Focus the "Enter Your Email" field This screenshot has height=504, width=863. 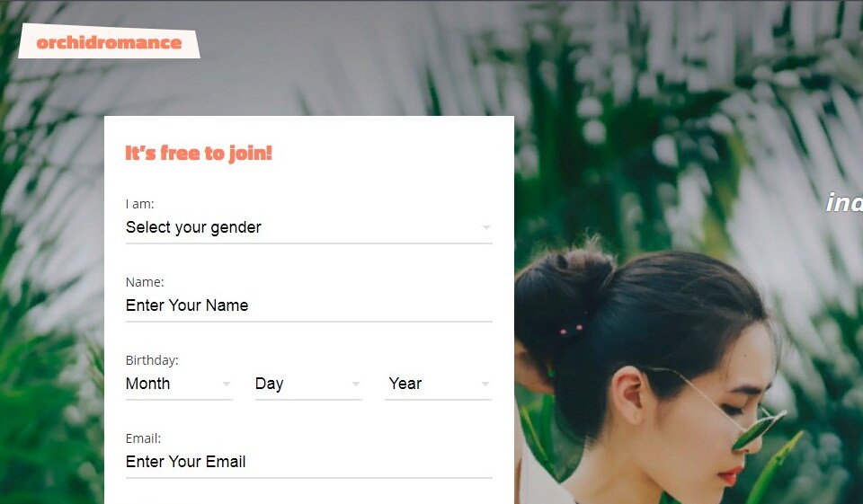(x=308, y=462)
